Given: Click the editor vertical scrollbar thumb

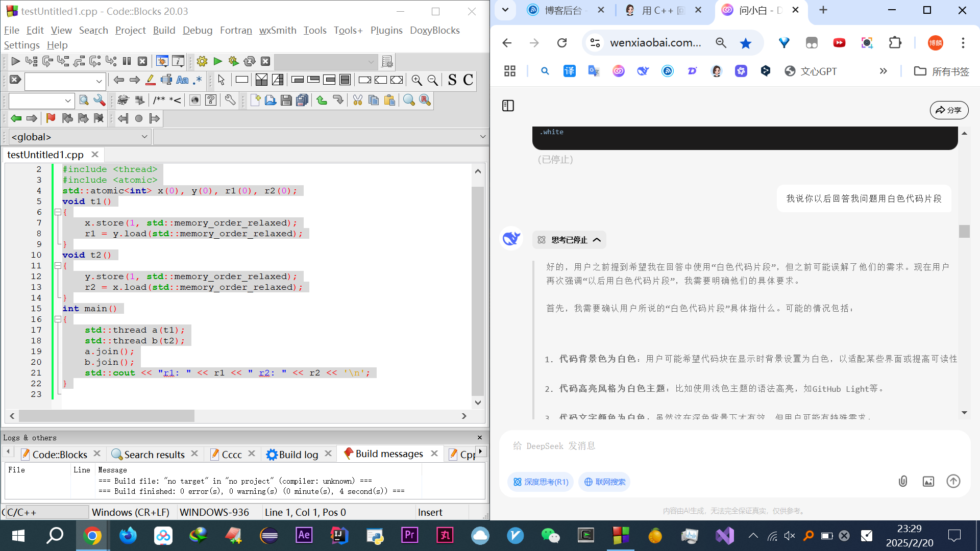Looking at the screenshot, I should tap(477, 291).
